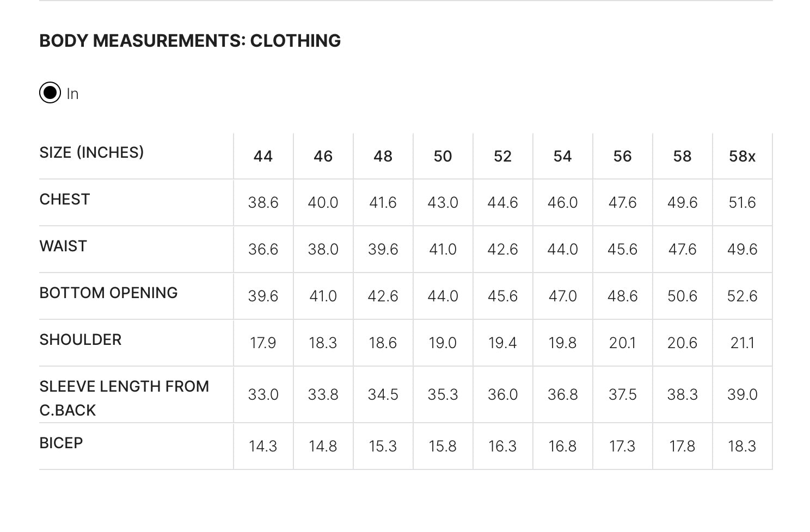Viewport: 810px width, 532px height.
Task: Click chest value 43.0 for size 50
Action: (x=443, y=203)
